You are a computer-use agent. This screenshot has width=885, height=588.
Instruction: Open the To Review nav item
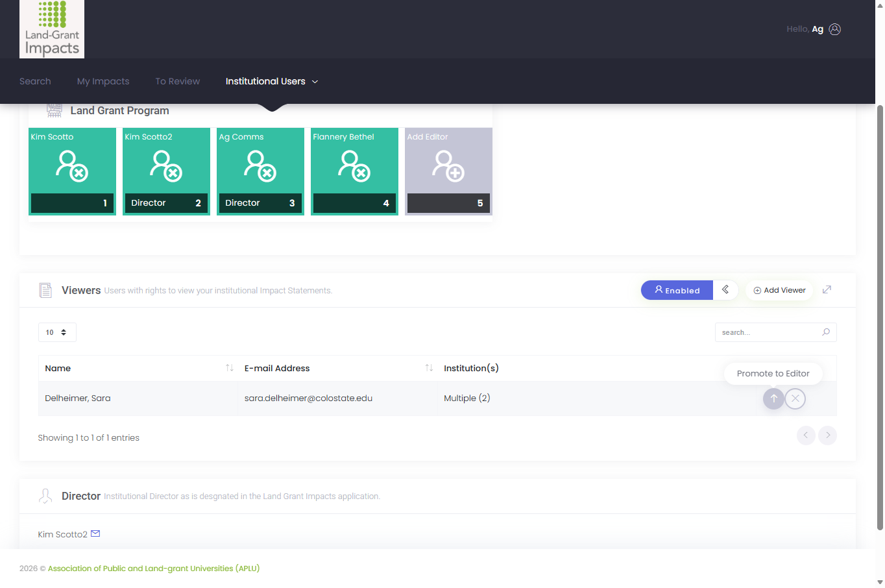(x=178, y=81)
